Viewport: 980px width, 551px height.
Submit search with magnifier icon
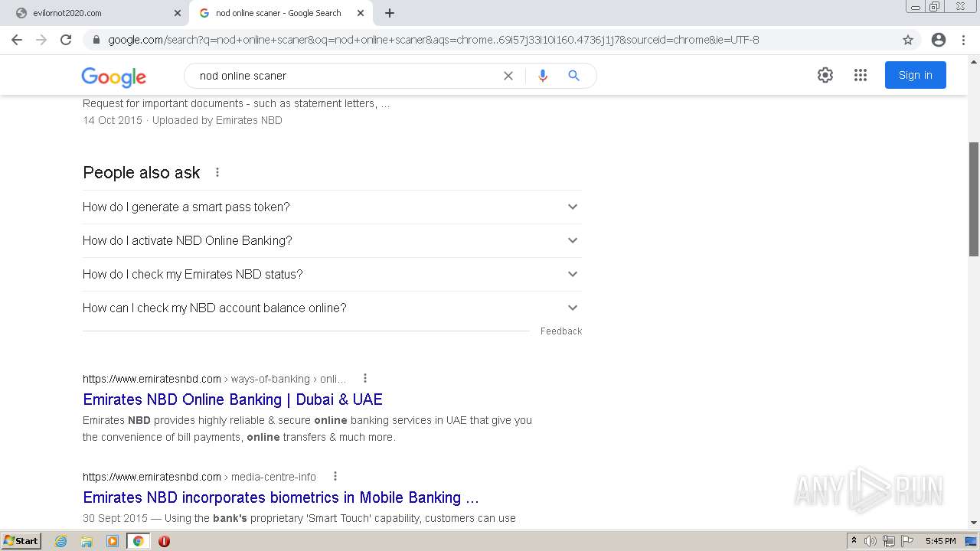tap(573, 76)
